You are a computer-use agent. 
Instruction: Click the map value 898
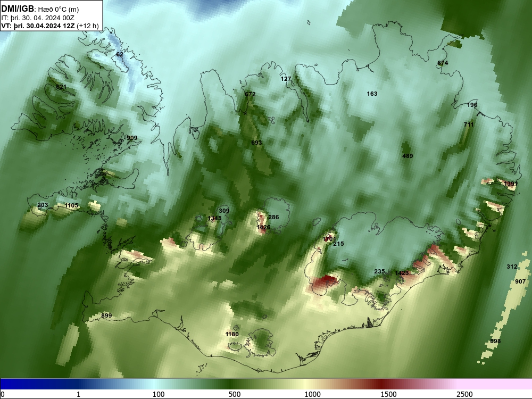coord(495,341)
